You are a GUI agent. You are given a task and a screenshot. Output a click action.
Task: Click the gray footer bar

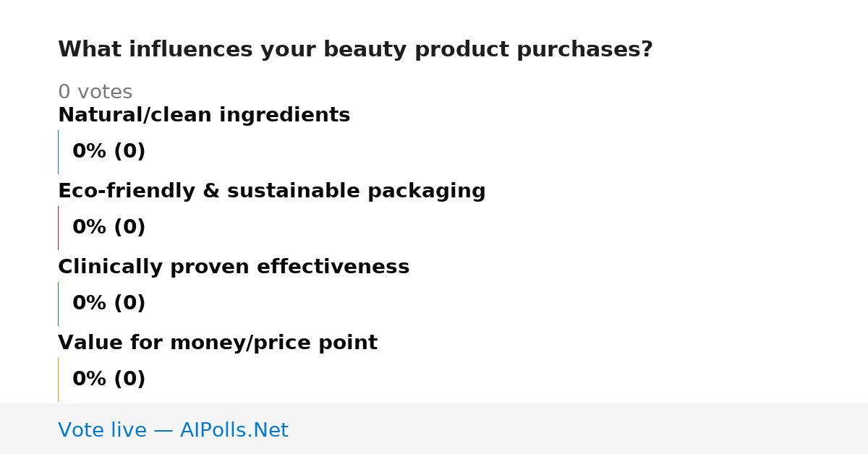tap(434, 429)
